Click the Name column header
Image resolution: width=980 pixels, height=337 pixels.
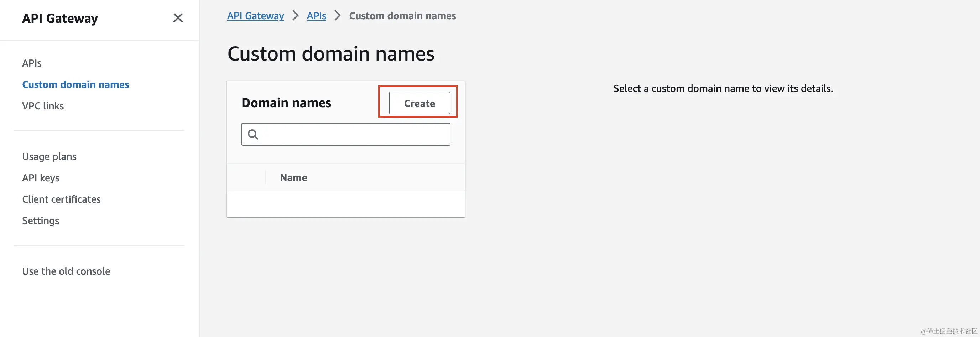pyautogui.click(x=293, y=178)
